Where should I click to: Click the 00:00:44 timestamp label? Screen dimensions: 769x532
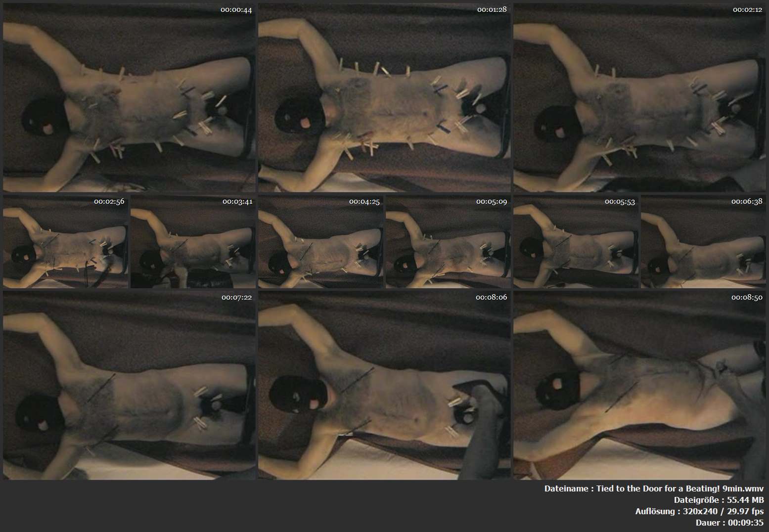pos(236,10)
